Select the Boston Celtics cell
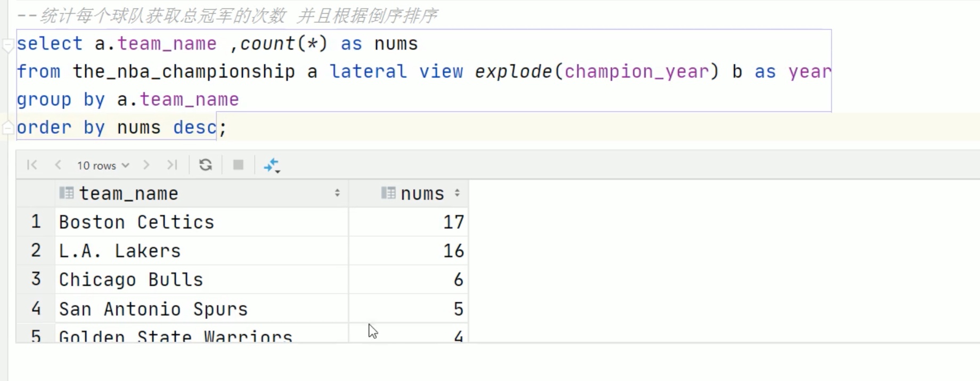 (x=201, y=222)
